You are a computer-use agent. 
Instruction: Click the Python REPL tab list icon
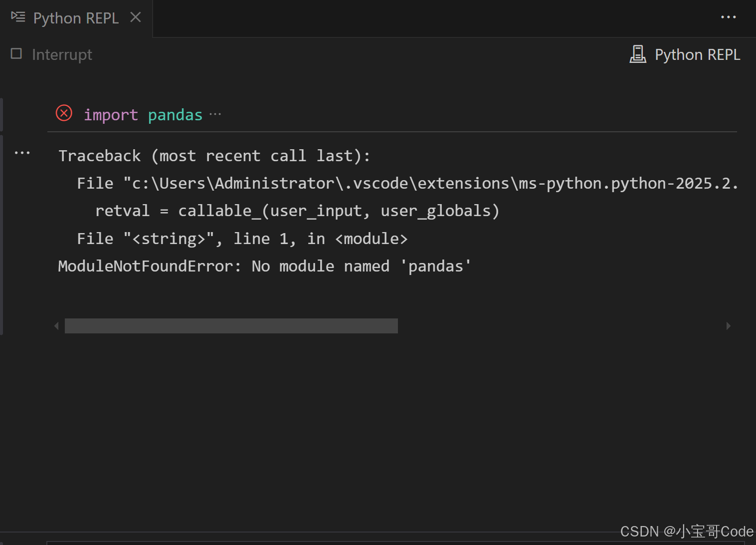point(18,17)
